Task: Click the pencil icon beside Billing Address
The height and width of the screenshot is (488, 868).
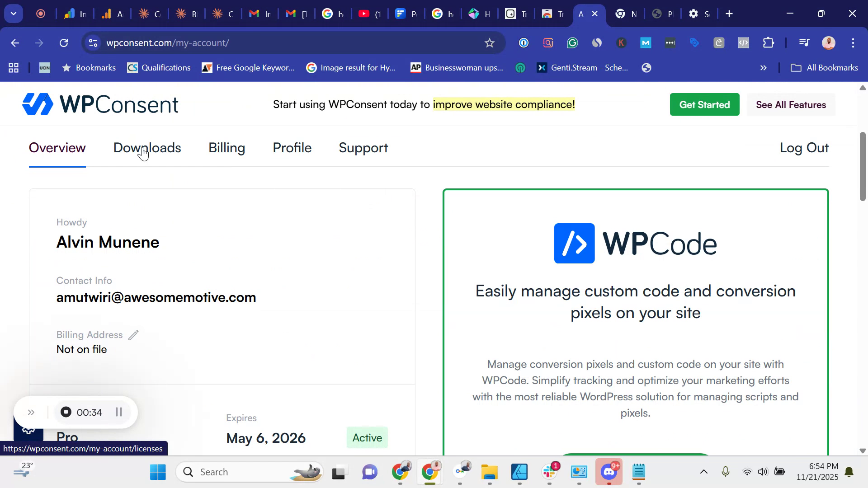Action: pos(133,335)
